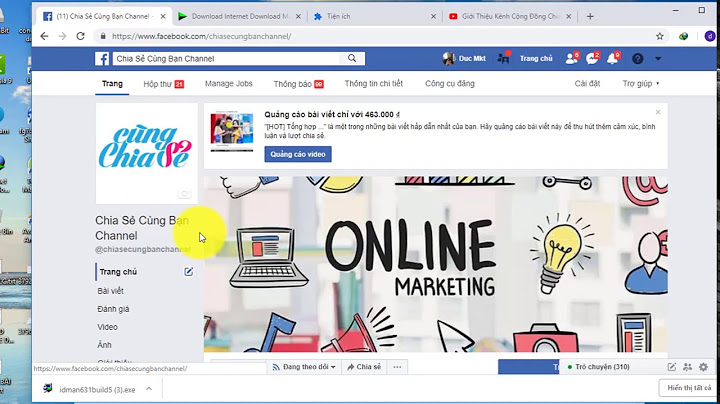Screen dimensions: 720x404
Task: Open the find friends icon
Action: 504,58
